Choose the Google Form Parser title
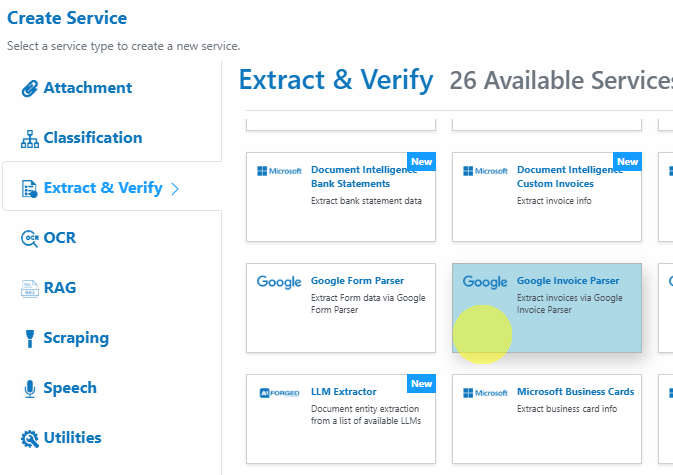The image size is (673, 475). pos(358,281)
